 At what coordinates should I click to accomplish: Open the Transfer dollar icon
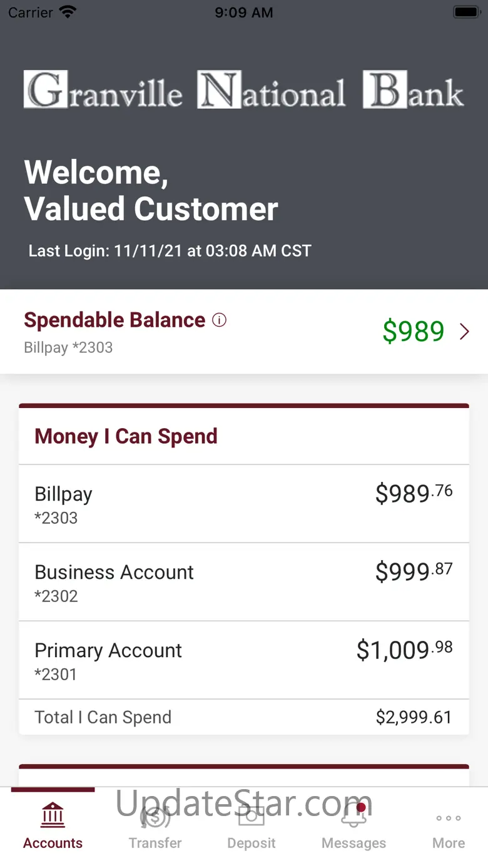point(155,817)
